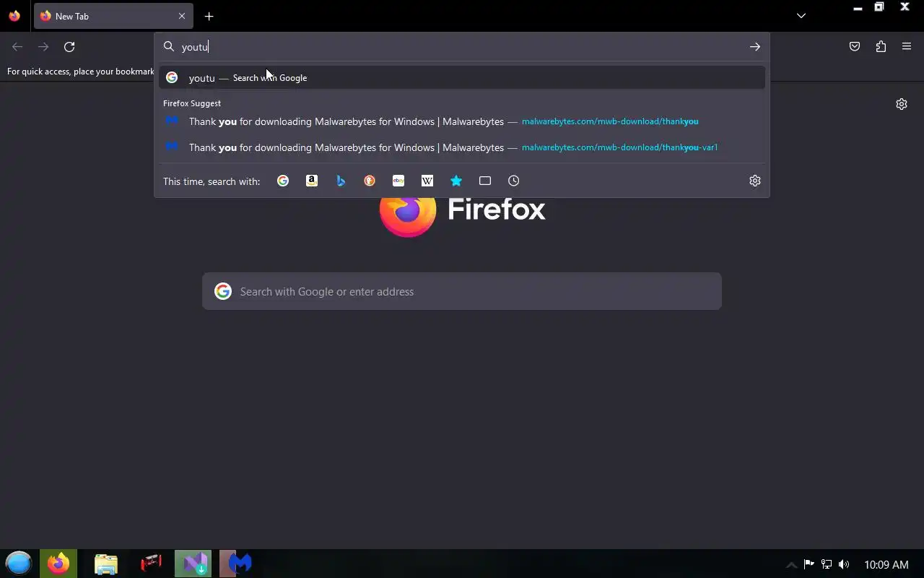Image resolution: width=924 pixels, height=578 pixels.
Task: Open Firefox from the taskbar
Action: click(58, 564)
